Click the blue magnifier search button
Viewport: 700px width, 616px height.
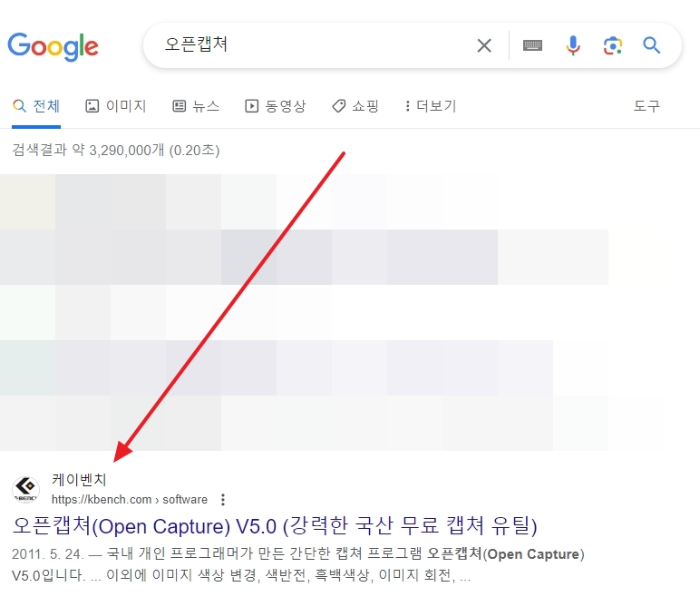(x=651, y=45)
